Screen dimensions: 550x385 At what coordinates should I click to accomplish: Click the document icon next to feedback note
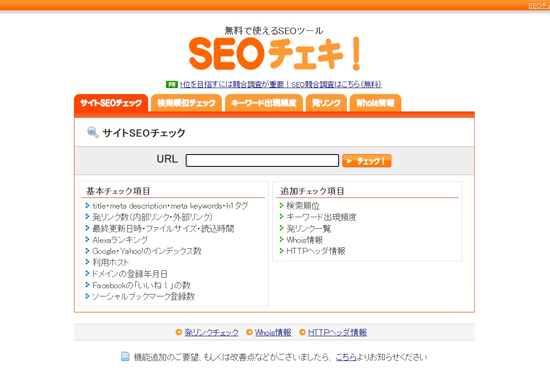pyautogui.click(x=125, y=357)
